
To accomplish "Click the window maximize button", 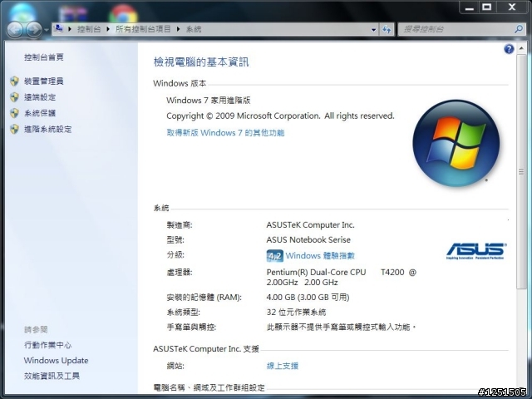I will pos(487,7).
